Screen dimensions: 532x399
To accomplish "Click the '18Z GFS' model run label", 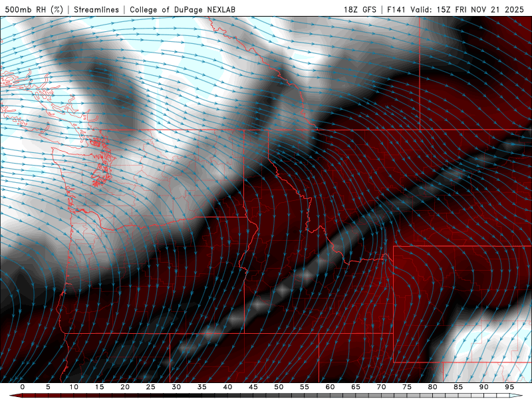I will (x=360, y=9).
